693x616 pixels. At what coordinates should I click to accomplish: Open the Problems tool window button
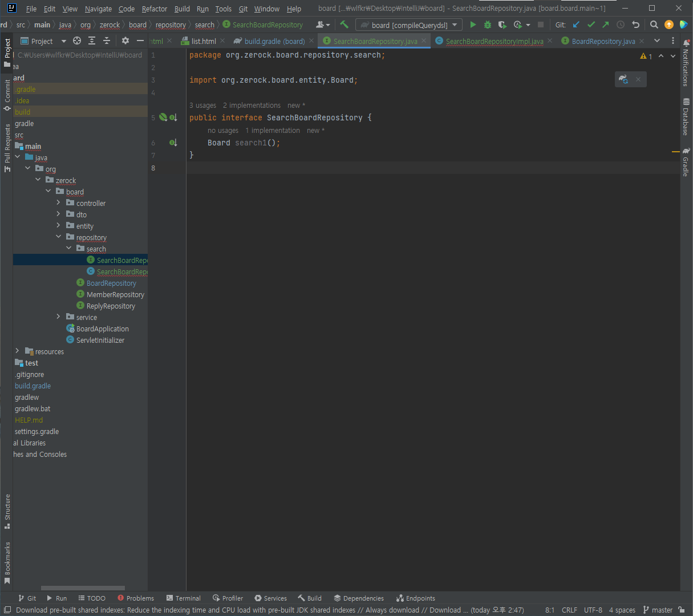pyautogui.click(x=136, y=598)
